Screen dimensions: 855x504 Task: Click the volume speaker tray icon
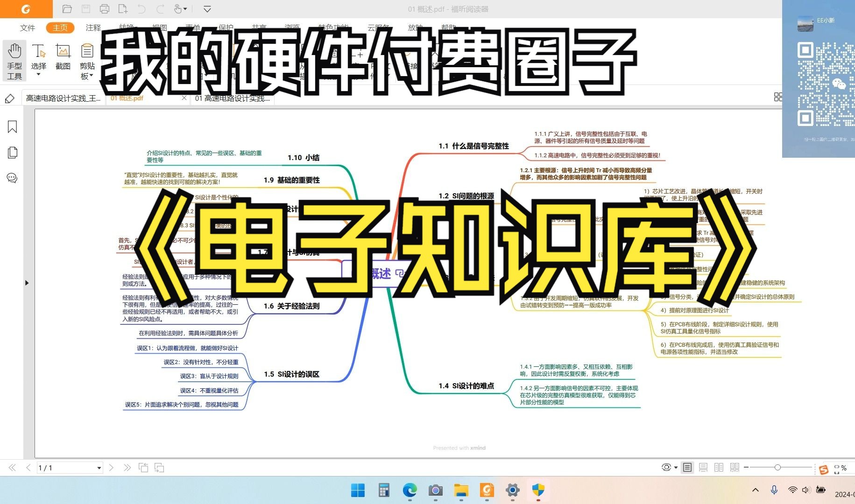(x=806, y=490)
